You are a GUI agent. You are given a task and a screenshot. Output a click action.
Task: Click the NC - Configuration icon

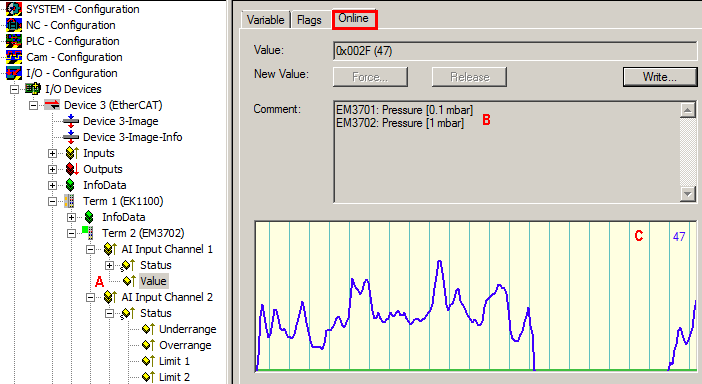point(14,25)
